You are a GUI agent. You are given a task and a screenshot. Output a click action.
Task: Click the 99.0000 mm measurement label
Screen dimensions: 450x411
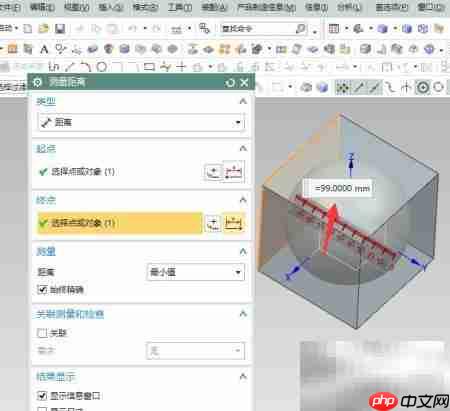pos(337,188)
